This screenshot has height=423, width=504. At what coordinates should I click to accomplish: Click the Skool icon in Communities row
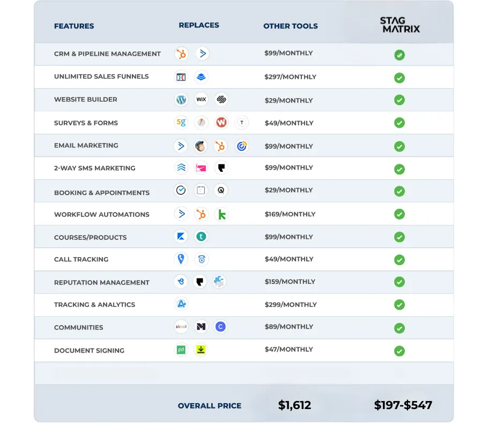pyautogui.click(x=181, y=326)
